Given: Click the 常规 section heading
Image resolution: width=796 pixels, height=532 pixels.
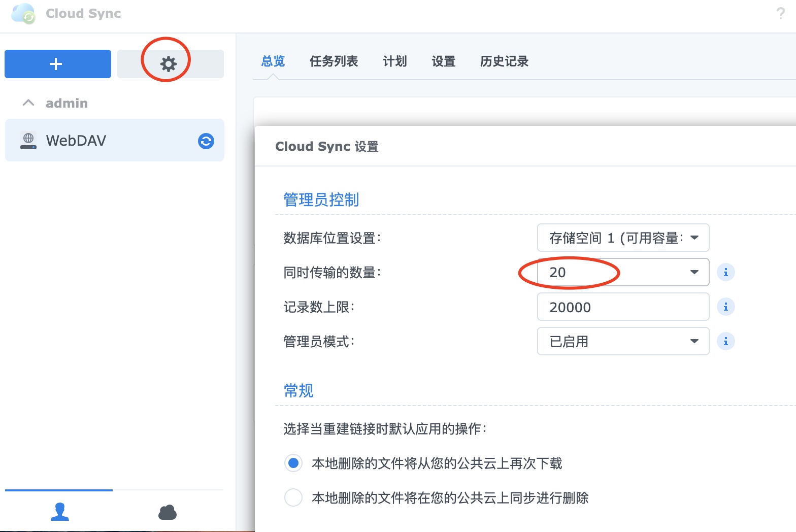Looking at the screenshot, I should tap(298, 390).
